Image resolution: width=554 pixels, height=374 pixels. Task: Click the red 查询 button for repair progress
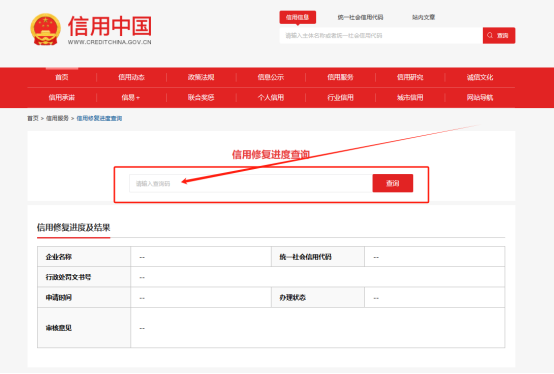coord(393,183)
